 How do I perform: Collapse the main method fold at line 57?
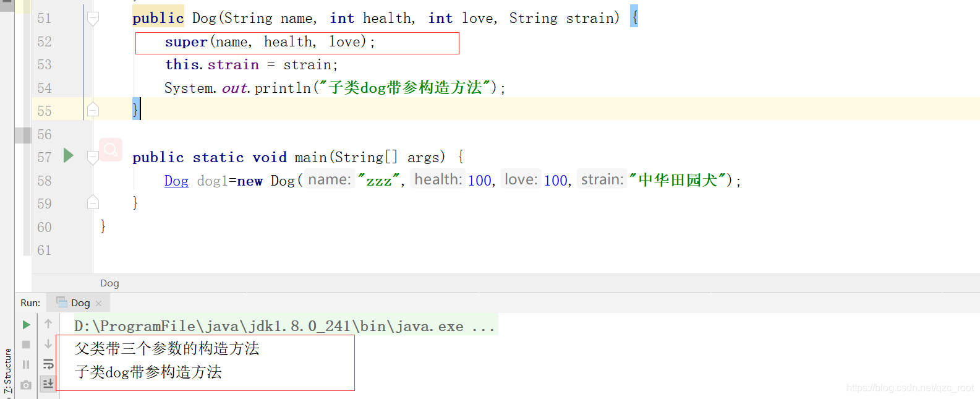(93, 157)
